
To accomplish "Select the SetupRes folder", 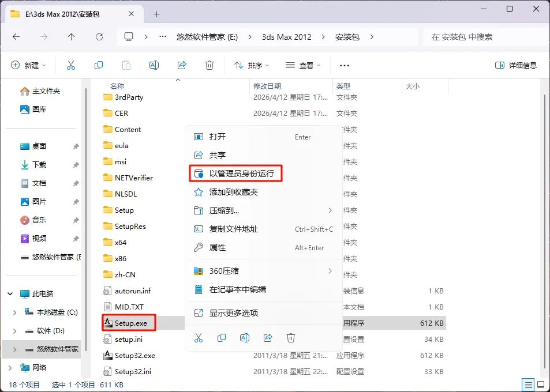I will [x=125, y=226].
